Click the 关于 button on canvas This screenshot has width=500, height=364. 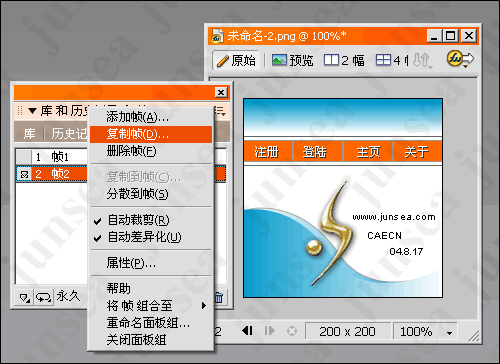tap(417, 152)
